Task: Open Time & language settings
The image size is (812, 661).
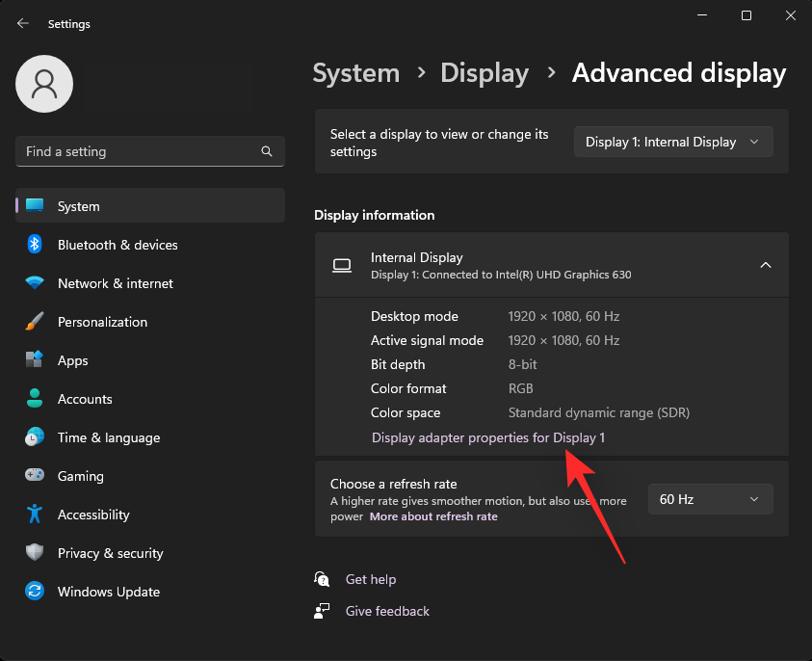Action: pos(35,437)
